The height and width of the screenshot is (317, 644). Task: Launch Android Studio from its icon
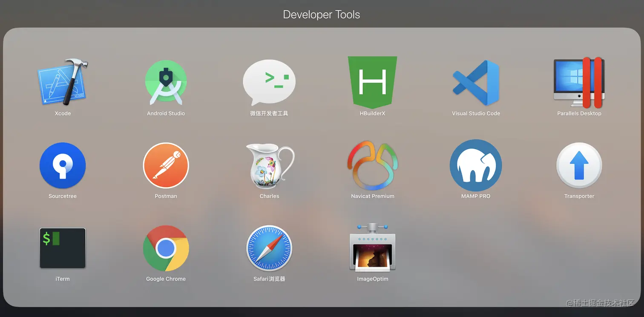(166, 83)
